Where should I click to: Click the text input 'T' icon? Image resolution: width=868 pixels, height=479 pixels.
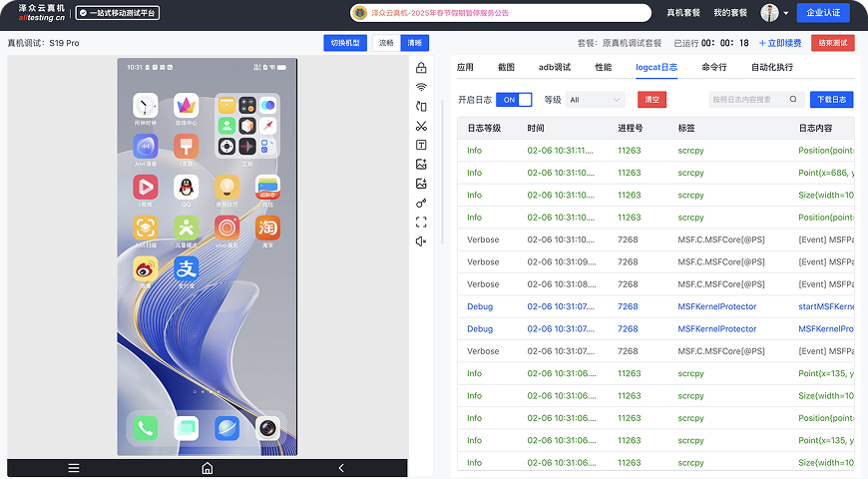pyautogui.click(x=421, y=145)
